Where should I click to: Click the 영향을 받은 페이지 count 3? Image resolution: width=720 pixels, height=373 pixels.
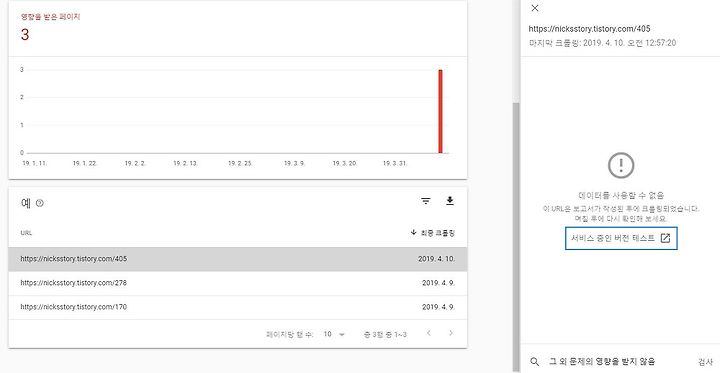(x=25, y=34)
